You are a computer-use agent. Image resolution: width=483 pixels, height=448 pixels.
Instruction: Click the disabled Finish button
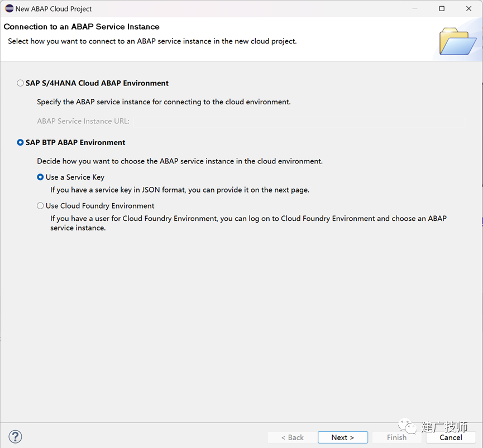coord(397,437)
